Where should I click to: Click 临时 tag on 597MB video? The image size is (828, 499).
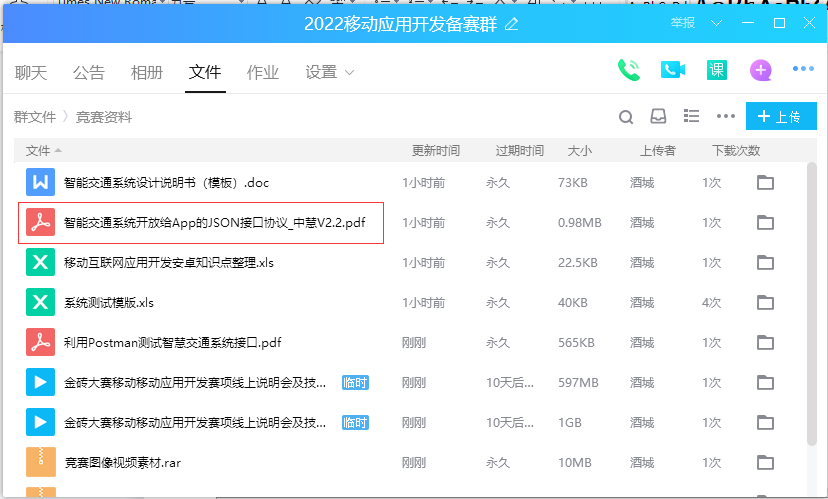click(x=355, y=382)
